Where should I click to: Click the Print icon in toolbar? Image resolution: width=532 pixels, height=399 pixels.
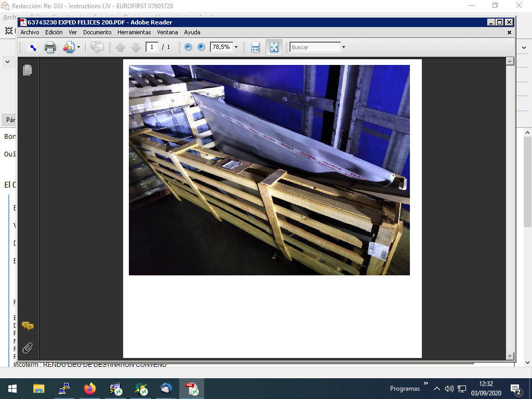pyautogui.click(x=50, y=47)
